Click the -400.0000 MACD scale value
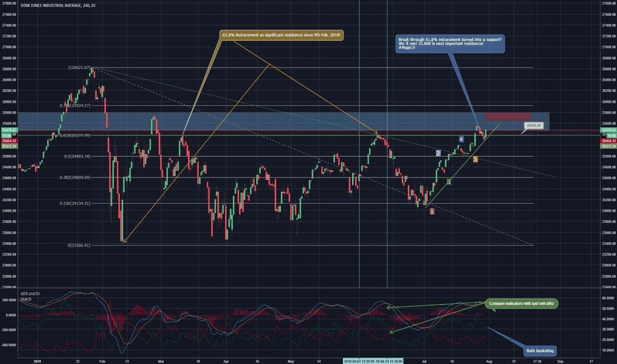Viewport: 617px width, 364px height. coord(9,345)
